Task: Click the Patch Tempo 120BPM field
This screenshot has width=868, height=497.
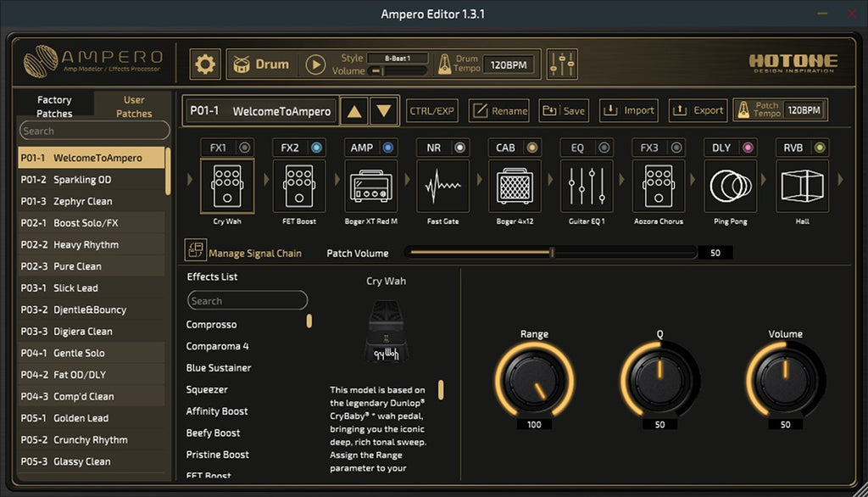Action: [x=804, y=110]
